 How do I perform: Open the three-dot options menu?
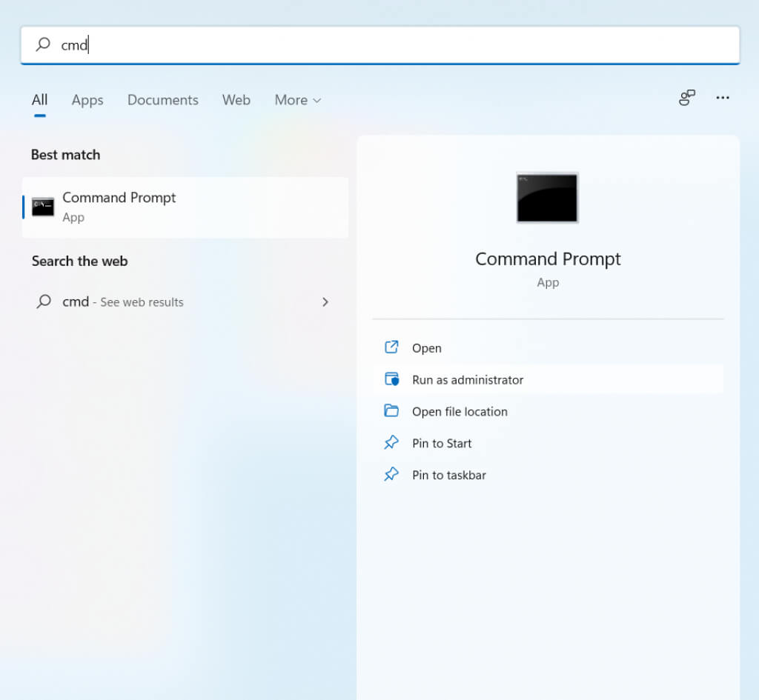point(723,98)
